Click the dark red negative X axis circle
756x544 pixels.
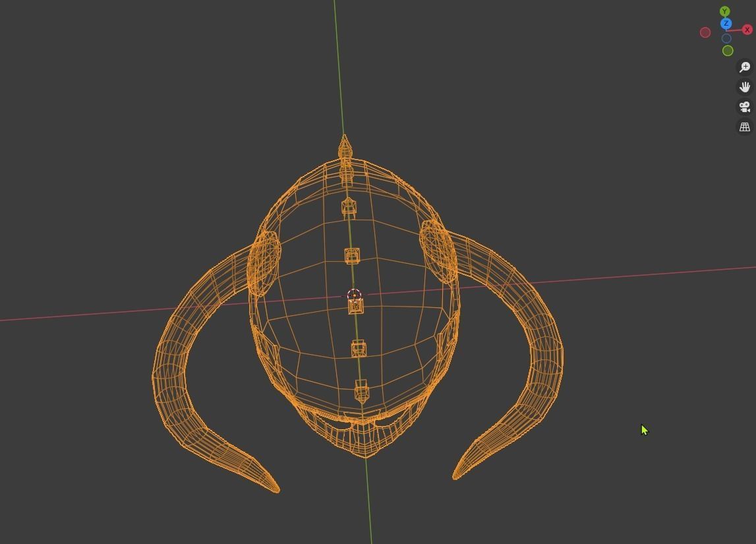point(705,32)
